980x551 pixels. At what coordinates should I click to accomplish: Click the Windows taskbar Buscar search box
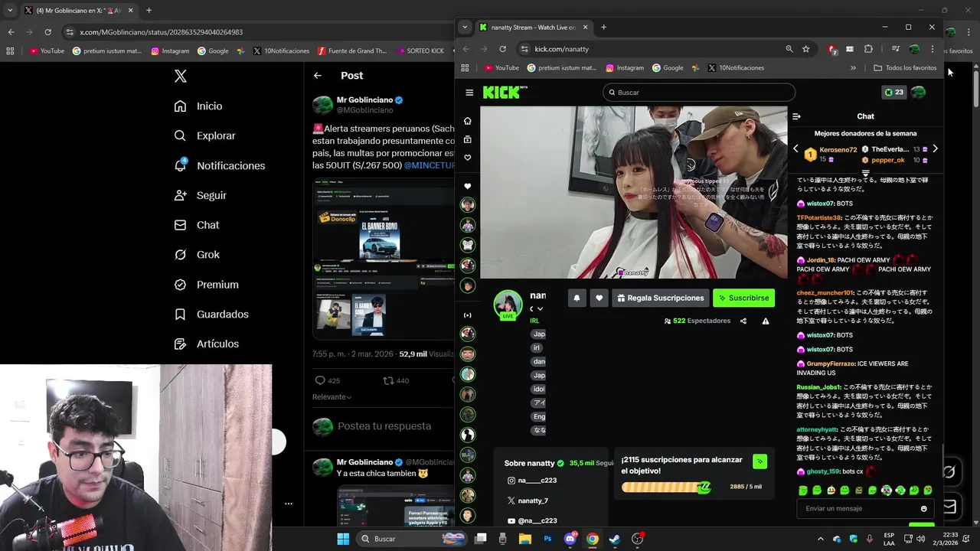point(412,539)
